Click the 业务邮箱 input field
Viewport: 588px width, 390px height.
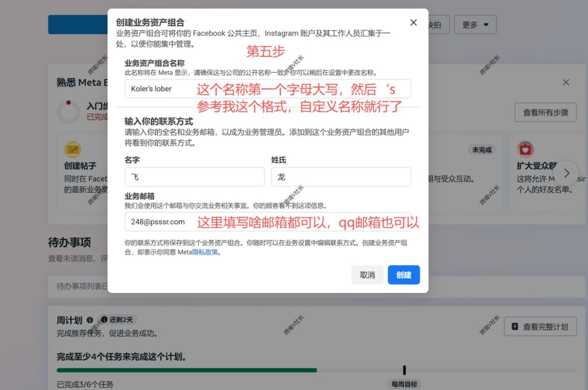[x=268, y=222]
